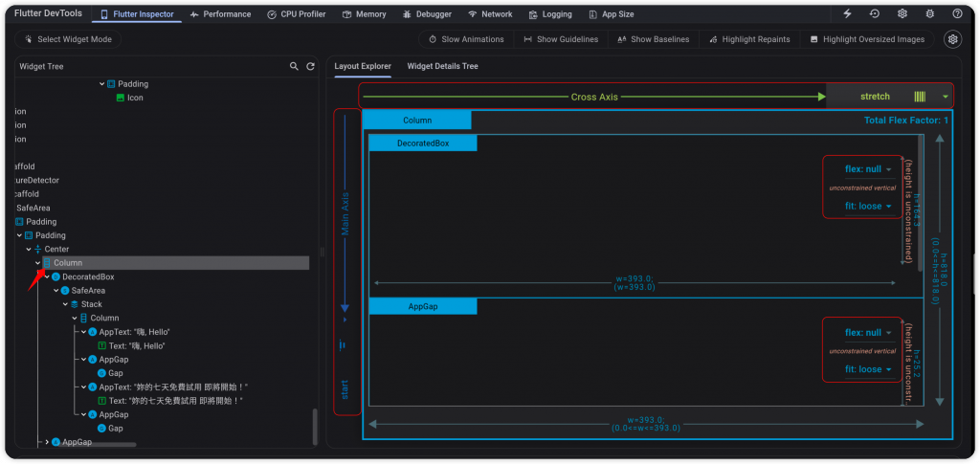Image resolution: width=980 pixels, height=464 pixels.
Task: Open the Network tab
Action: click(490, 13)
